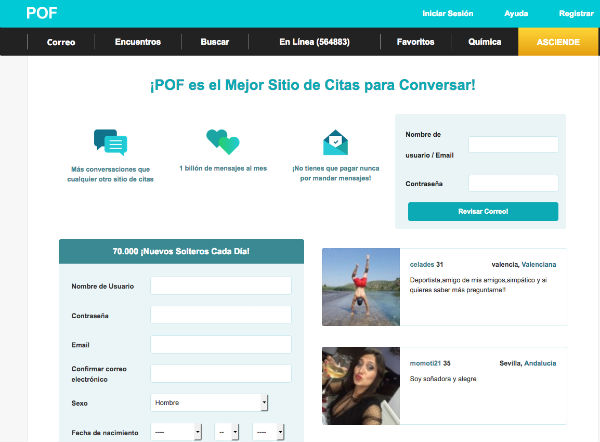Open the momoti21 profile photo

tap(361, 385)
